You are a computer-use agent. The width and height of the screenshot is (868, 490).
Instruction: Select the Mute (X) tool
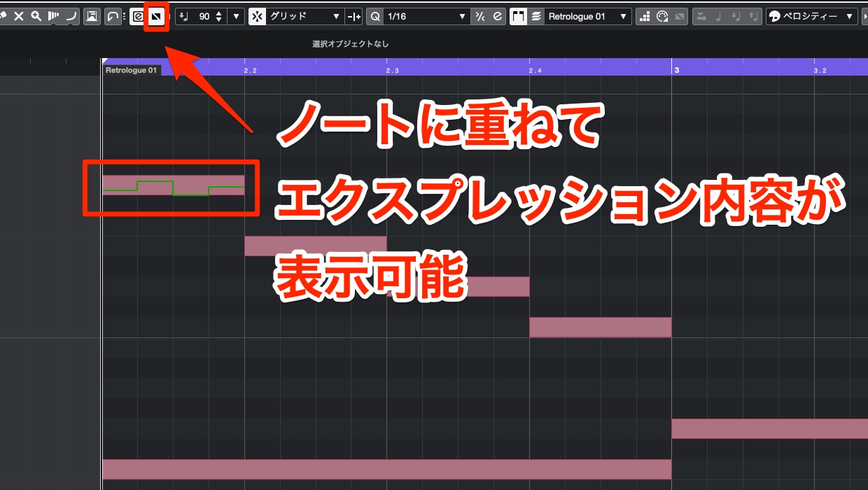pyautogui.click(x=19, y=16)
